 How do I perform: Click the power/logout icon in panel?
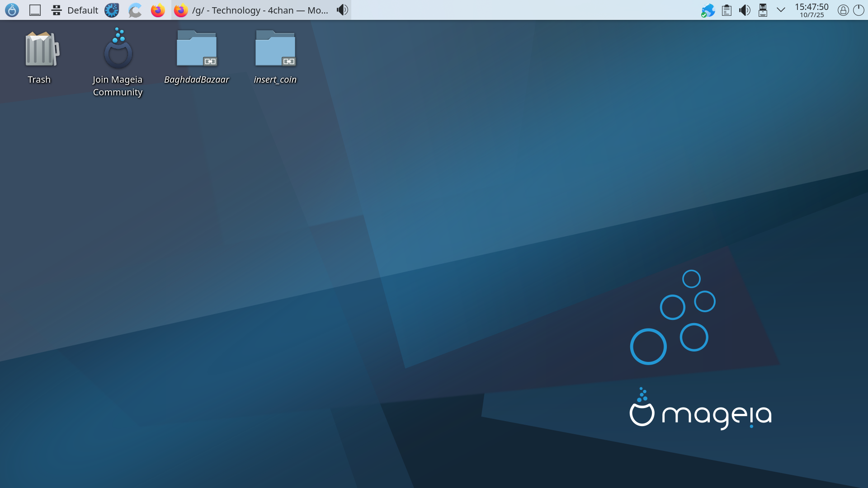(859, 10)
